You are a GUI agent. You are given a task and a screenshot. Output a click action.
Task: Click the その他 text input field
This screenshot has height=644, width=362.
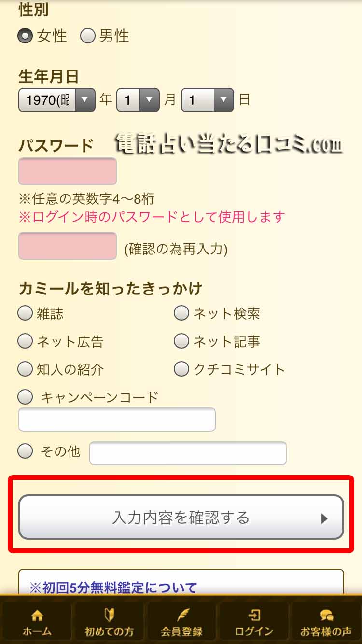(188, 453)
